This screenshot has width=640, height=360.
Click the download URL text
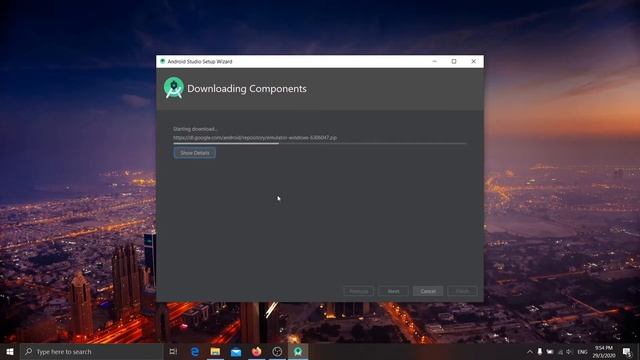(x=255, y=138)
